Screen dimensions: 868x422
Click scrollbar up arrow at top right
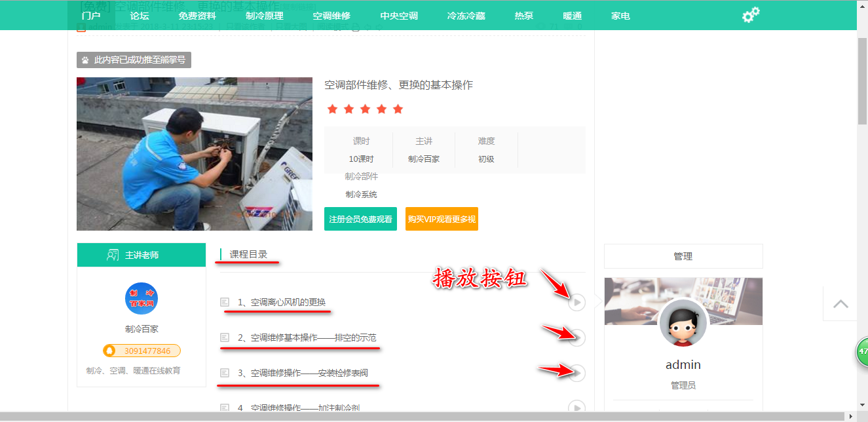pyautogui.click(x=863, y=5)
